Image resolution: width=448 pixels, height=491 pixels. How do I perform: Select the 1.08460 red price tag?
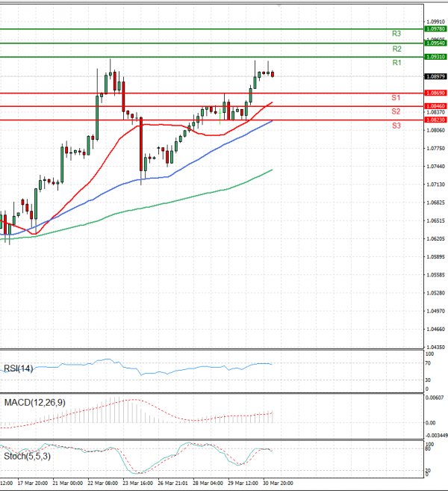pos(435,106)
